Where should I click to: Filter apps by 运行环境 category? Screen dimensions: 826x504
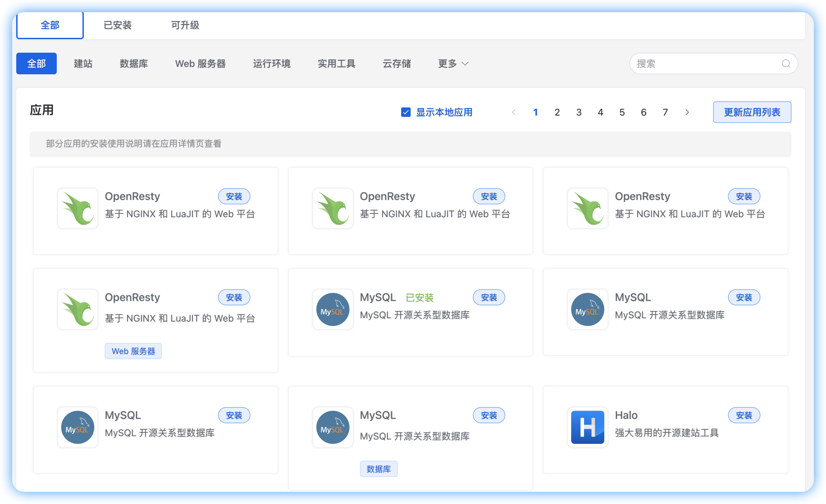[x=272, y=64]
